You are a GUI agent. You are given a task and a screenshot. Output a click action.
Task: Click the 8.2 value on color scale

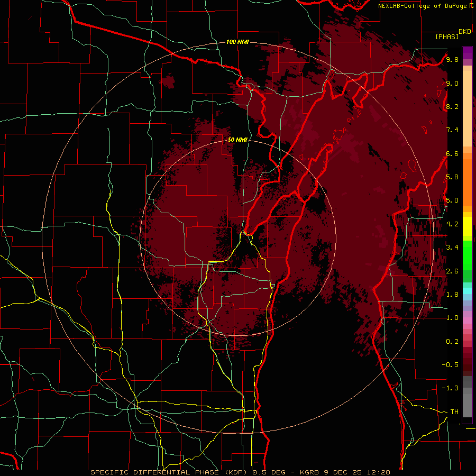[452, 106]
